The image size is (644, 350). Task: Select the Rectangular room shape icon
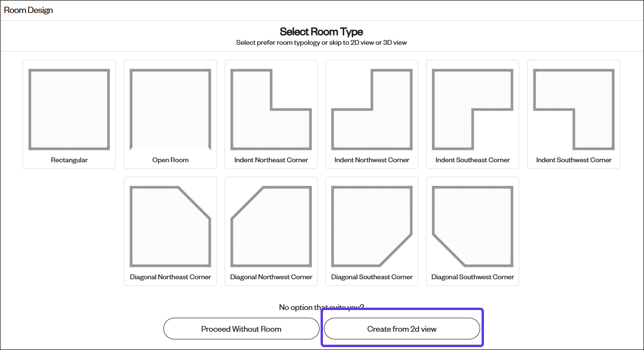click(x=69, y=109)
